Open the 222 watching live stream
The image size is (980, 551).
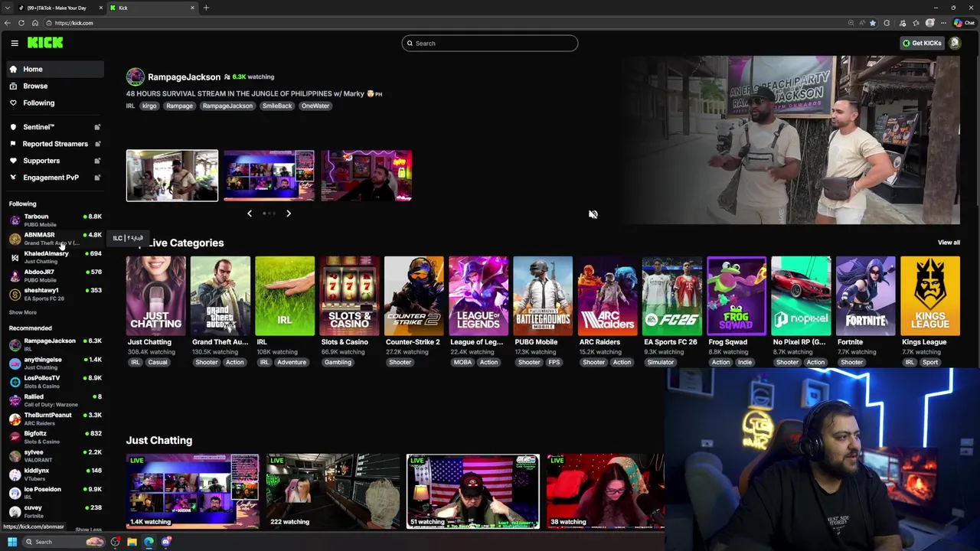tap(333, 491)
